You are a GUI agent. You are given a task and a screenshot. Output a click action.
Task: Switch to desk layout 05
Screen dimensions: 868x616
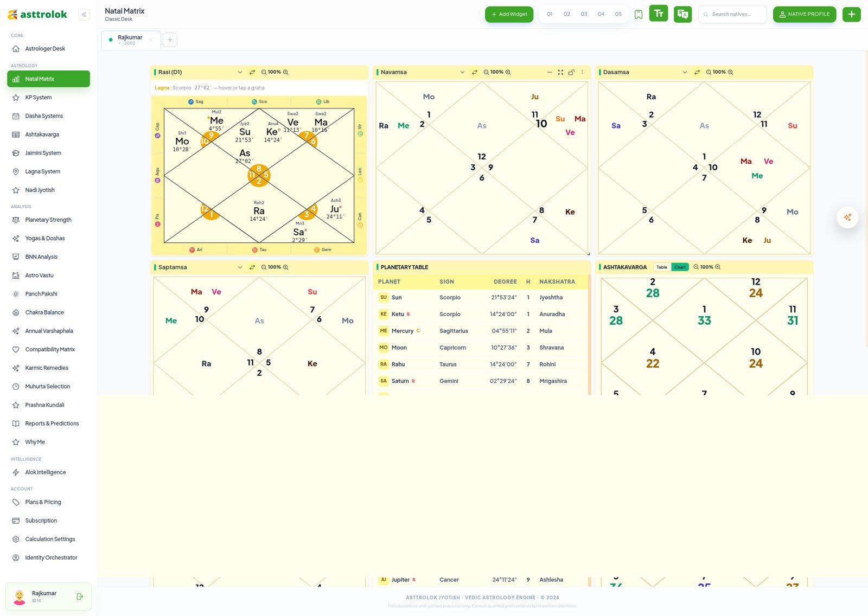[618, 14]
